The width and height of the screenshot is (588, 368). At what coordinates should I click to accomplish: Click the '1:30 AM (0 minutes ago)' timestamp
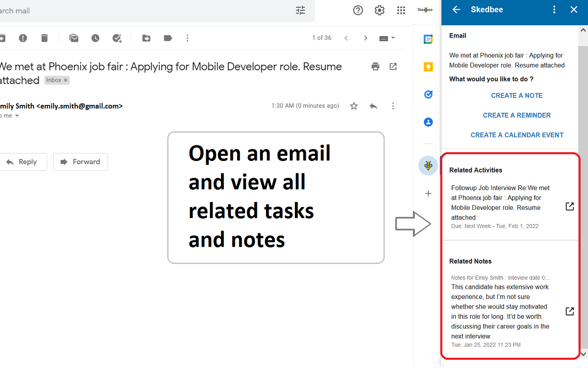(305, 106)
